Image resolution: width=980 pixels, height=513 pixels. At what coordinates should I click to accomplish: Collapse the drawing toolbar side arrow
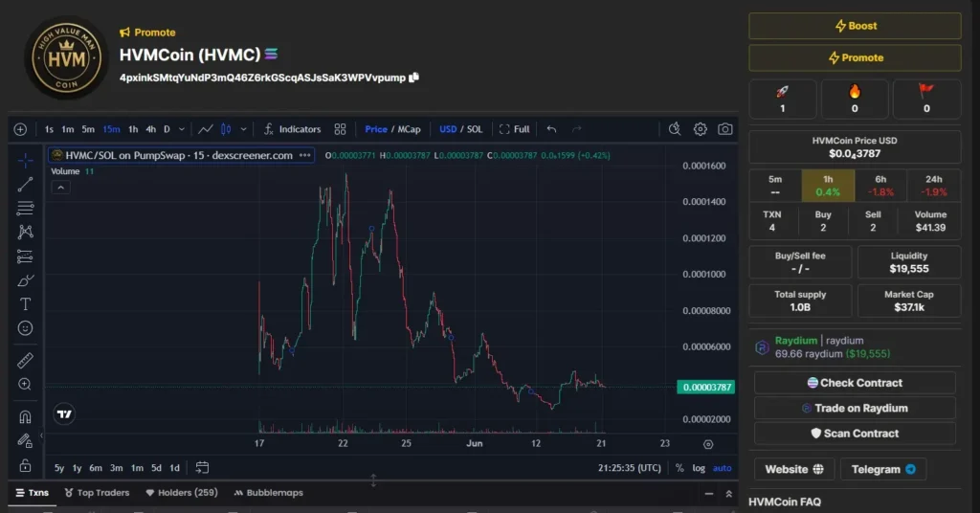(x=41, y=435)
